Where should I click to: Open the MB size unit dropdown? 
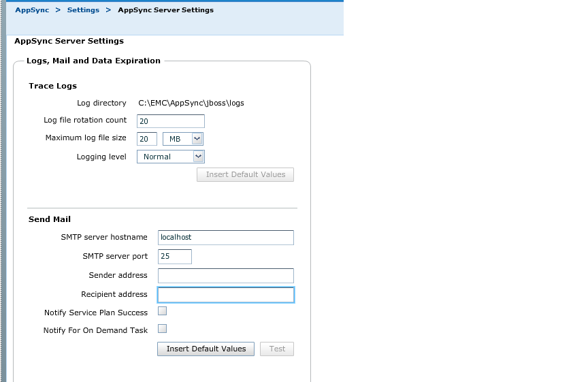183,139
